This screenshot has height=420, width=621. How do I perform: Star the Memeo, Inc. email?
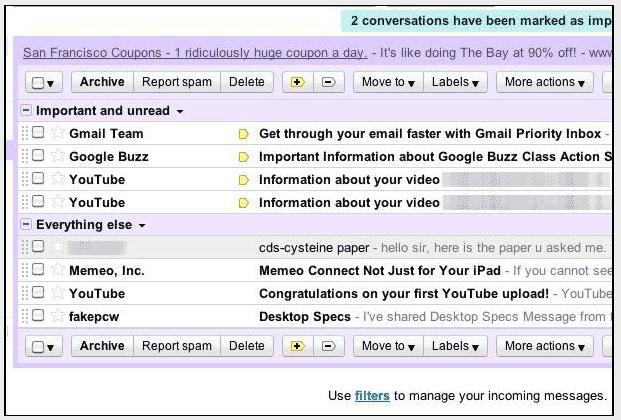pyautogui.click(x=57, y=271)
